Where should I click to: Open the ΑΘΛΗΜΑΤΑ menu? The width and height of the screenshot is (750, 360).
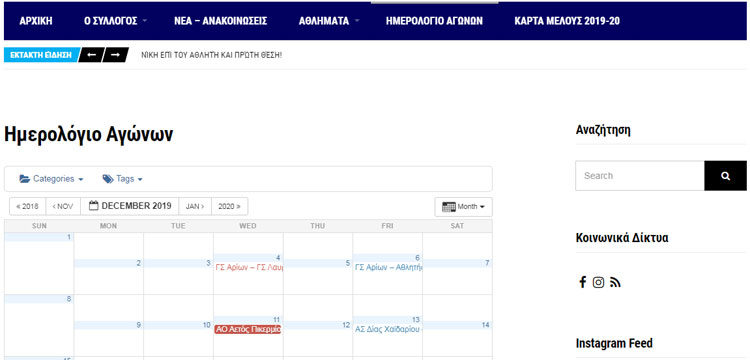pos(329,21)
